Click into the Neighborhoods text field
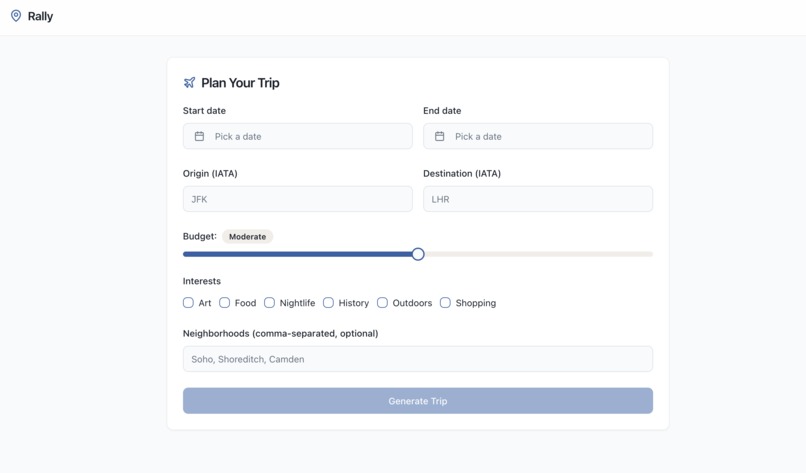Screen dimensions: 806x473 click(x=418, y=359)
